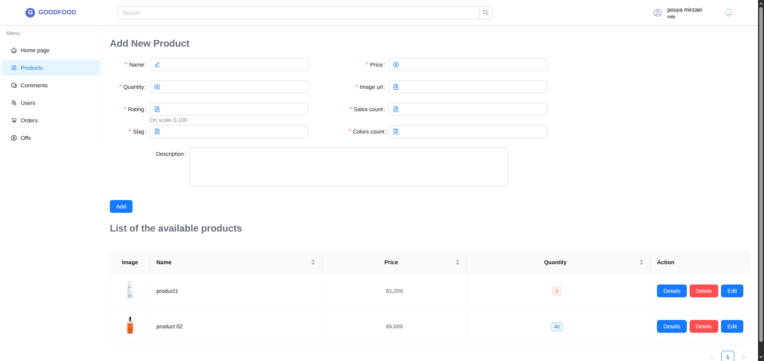This screenshot has width=764, height=361.
Task: Click the file icon in Image url field
Action: 396,87
